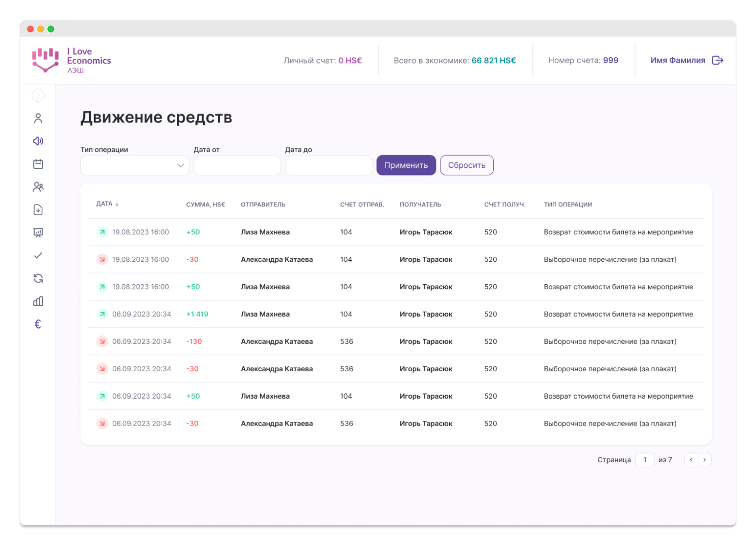Open the people group sidebar icon
Image resolution: width=756 pixels, height=544 pixels.
coord(38,187)
